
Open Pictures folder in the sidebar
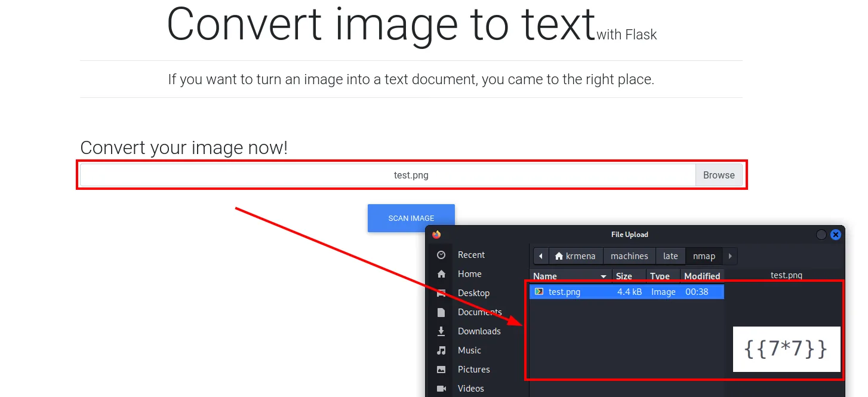(473, 370)
